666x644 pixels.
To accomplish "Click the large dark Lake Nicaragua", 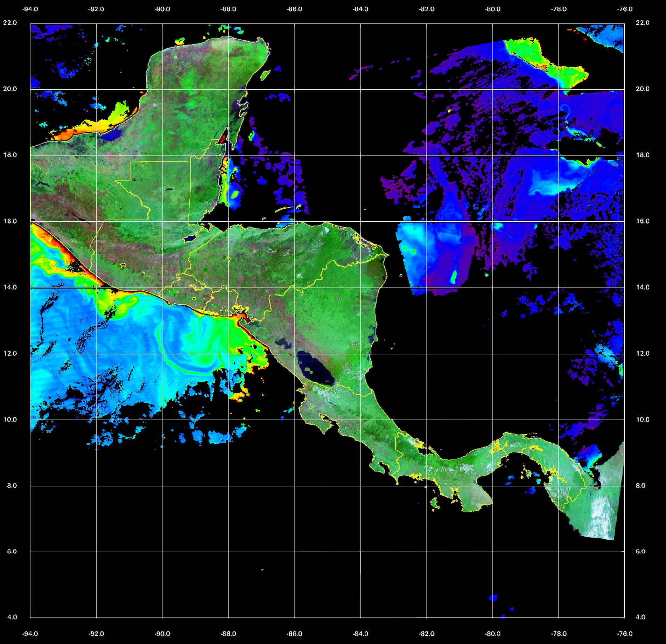I will [315, 369].
